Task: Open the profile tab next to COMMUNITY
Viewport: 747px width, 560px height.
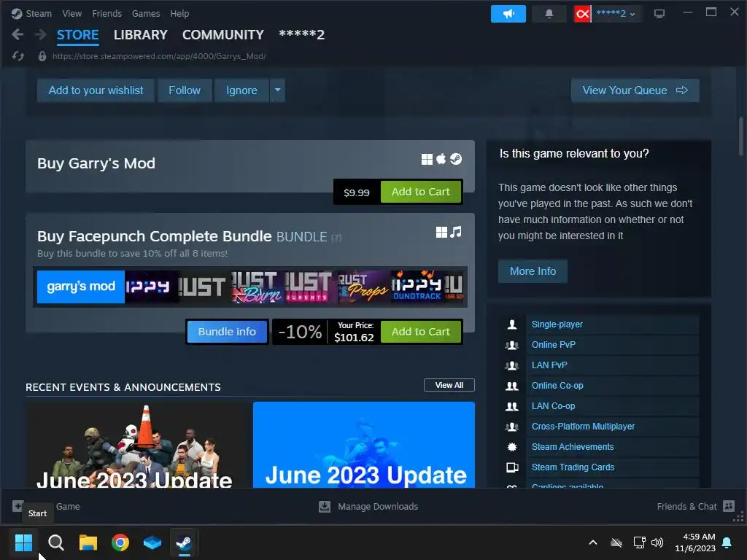Action: tap(301, 35)
